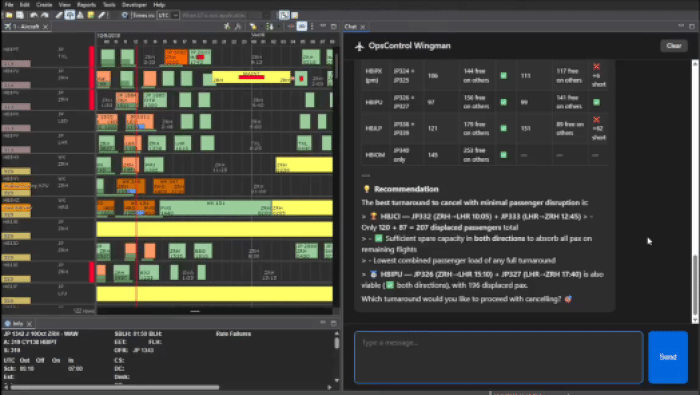Undo the last action via toolbar
The height and width of the screenshot is (395, 700).
point(34,15)
